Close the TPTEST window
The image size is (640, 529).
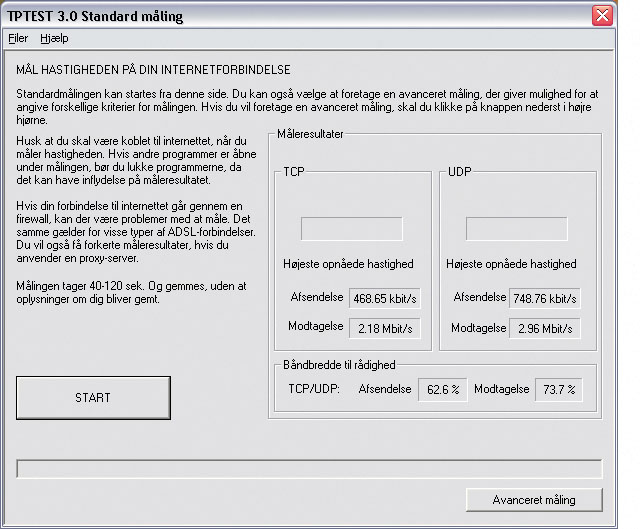(x=602, y=16)
